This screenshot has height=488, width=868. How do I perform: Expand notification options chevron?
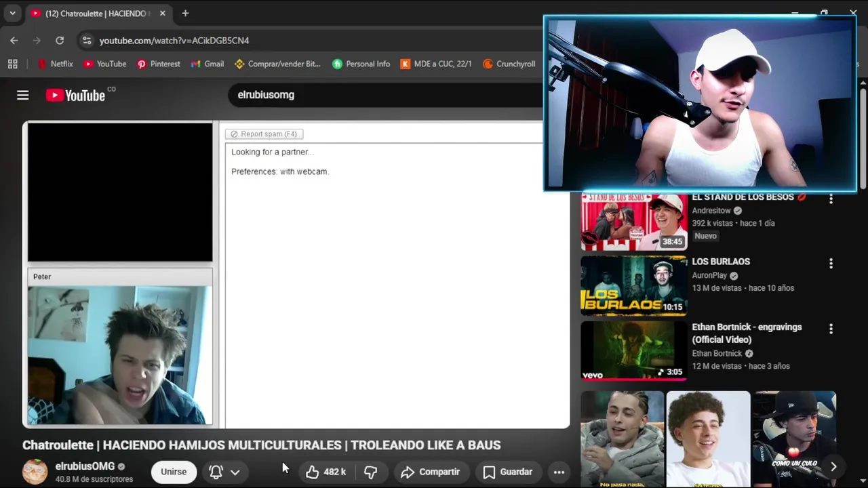(235, 472)
